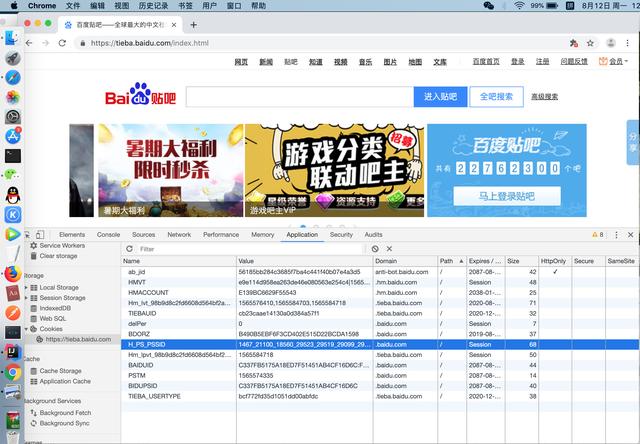This screenshot has height=444, width=640.
Task: Bookmark this page with the star icon
Action: coord(590,43)
